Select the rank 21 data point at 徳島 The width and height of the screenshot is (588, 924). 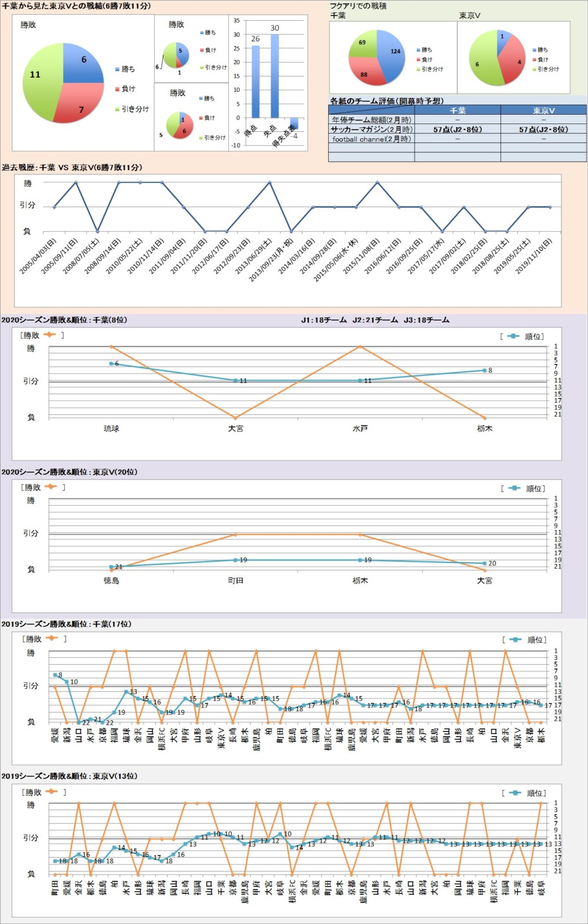[x=111, y=567]
